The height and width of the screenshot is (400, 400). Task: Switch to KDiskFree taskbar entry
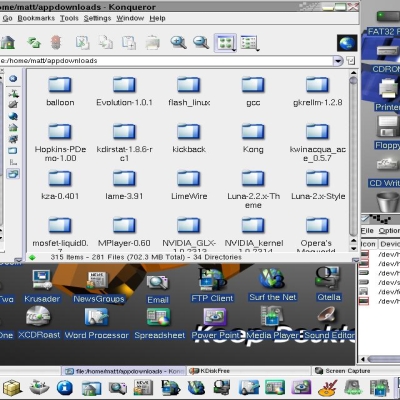pos(248,371)
